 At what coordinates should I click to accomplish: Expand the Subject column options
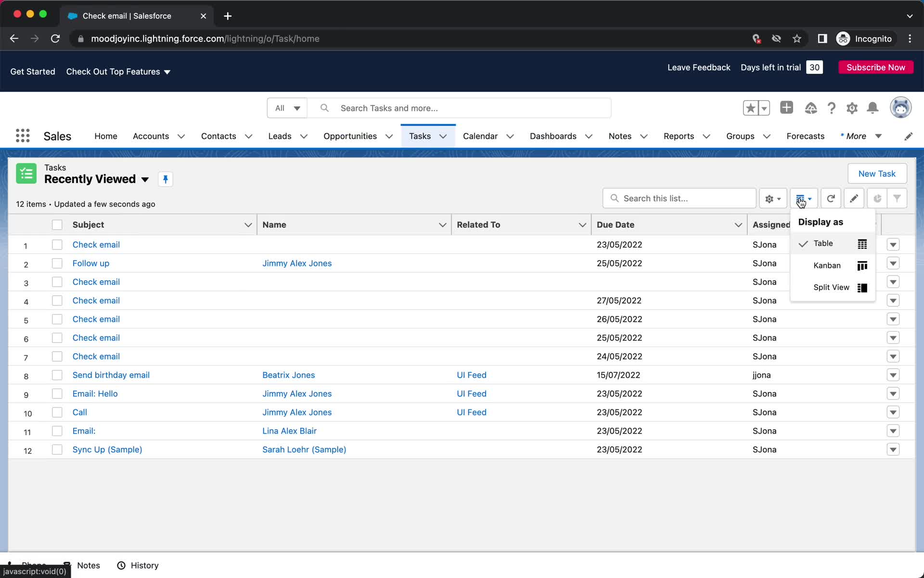click(x=248, y=225)
